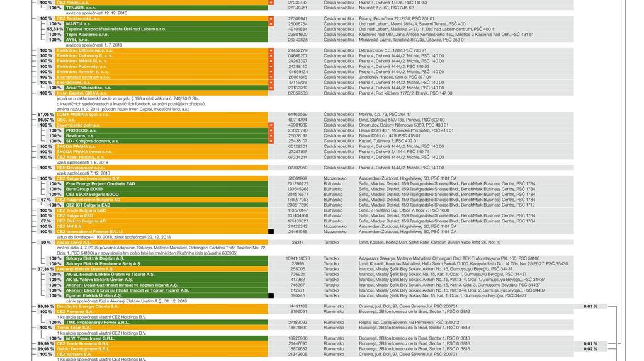This screenshot has height=361, width=644.
Task: Click the Ovidiu Development S.R.L. entry
Action: 162,349
